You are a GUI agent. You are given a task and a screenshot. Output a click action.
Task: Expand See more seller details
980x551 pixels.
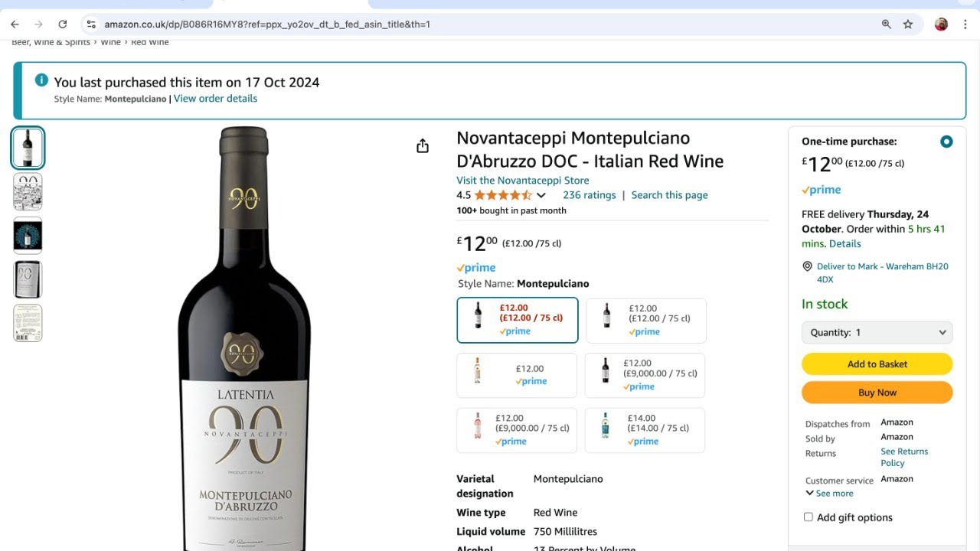(829, 494)
